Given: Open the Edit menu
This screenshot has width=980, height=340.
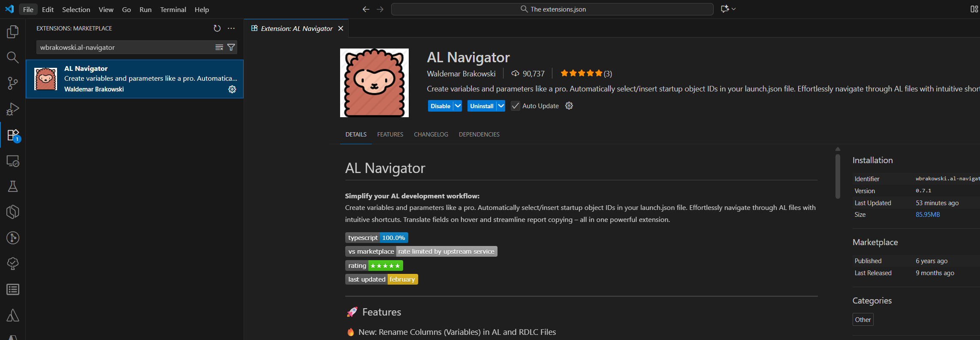Looking at the screenshot, I should click(x=48, y=9).
